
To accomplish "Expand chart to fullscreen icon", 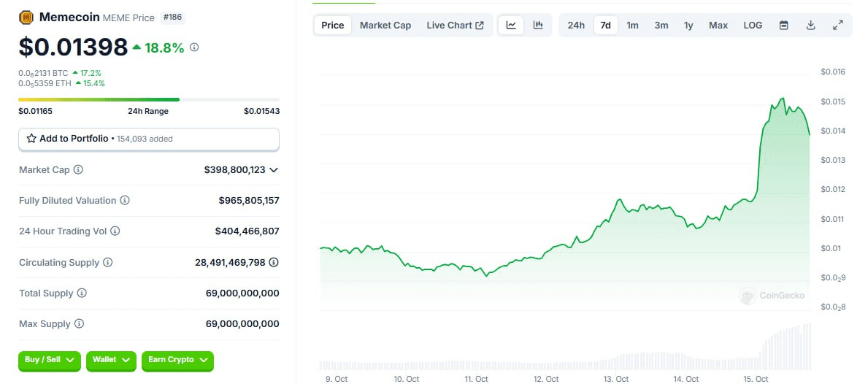I will click(838, 26).
